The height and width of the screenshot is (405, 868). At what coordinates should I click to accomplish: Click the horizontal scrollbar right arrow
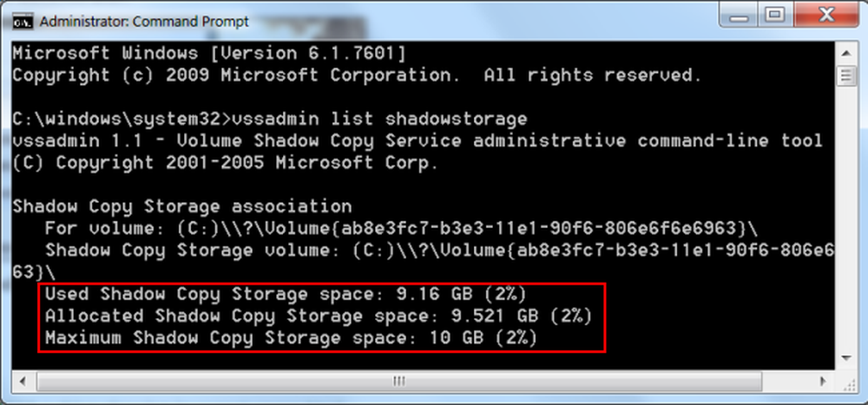823,382
